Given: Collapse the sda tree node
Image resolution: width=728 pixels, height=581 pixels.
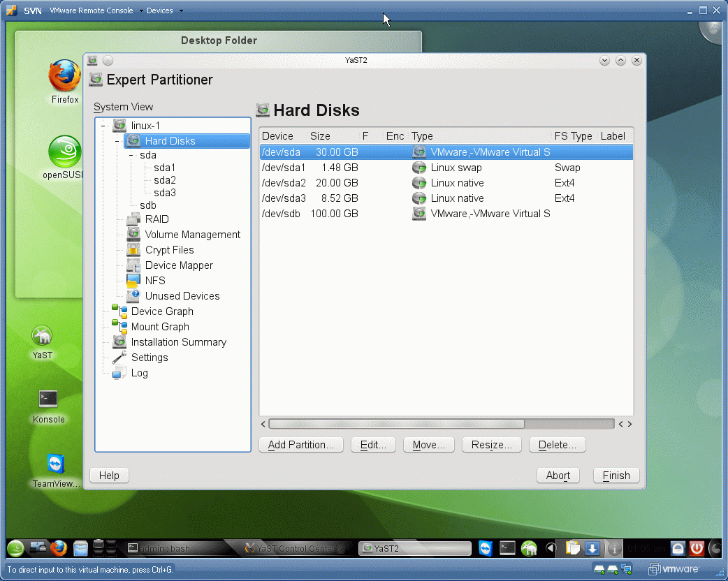Looking at the screenshot, I should [131, 156].
